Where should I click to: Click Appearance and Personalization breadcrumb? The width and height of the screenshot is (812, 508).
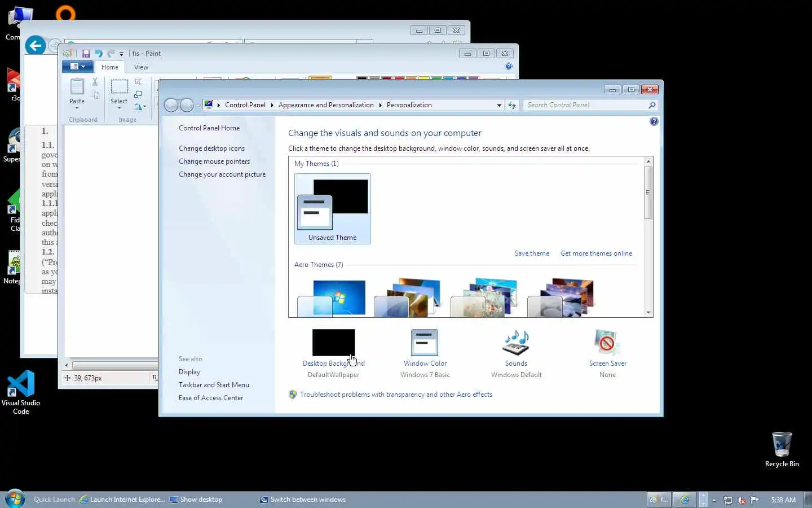[x=326, y=105]
